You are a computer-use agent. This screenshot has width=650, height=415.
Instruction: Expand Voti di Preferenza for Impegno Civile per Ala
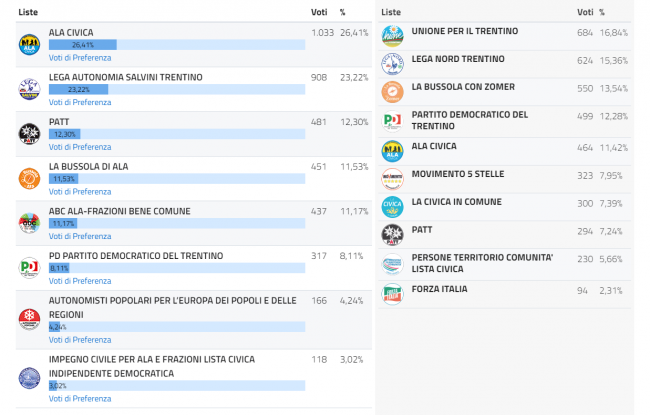(80, 398)
